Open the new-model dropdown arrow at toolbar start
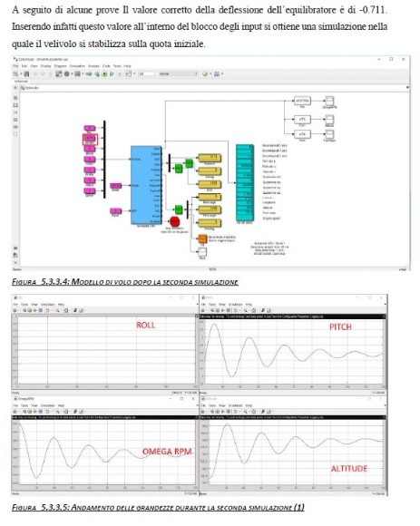The width and height of the screenshot is (420, 526). (21, 73)
